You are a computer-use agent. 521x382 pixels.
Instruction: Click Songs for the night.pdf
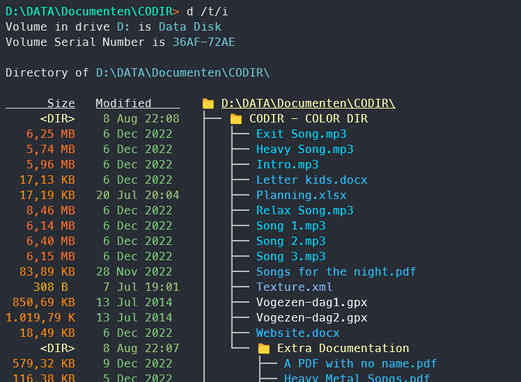coord(336,272)
